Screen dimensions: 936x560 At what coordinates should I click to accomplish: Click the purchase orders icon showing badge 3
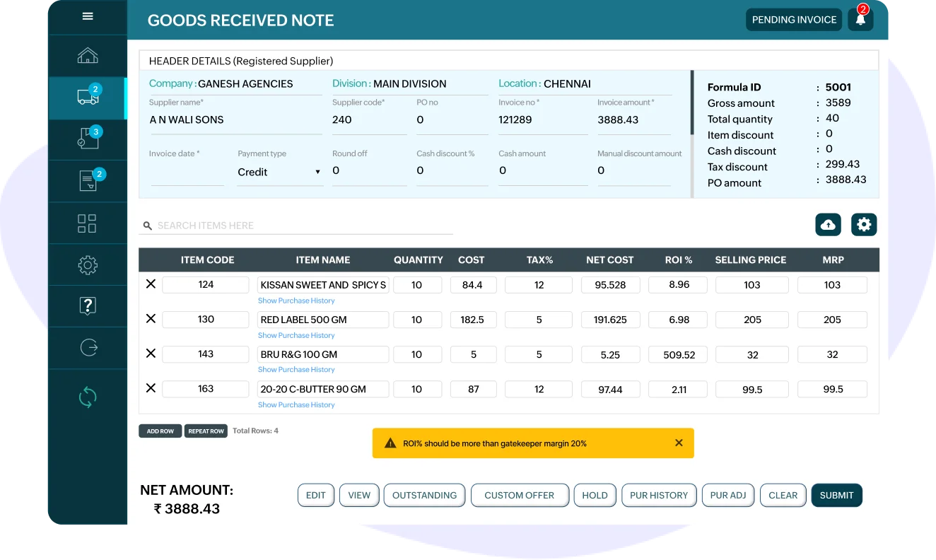coord(88,139)
